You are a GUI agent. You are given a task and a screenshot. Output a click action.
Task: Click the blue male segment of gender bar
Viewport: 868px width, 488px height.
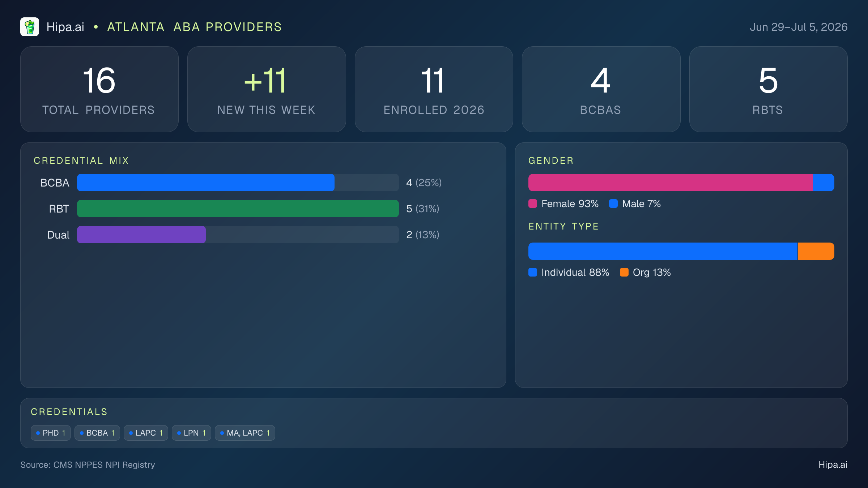pos(824,183)
